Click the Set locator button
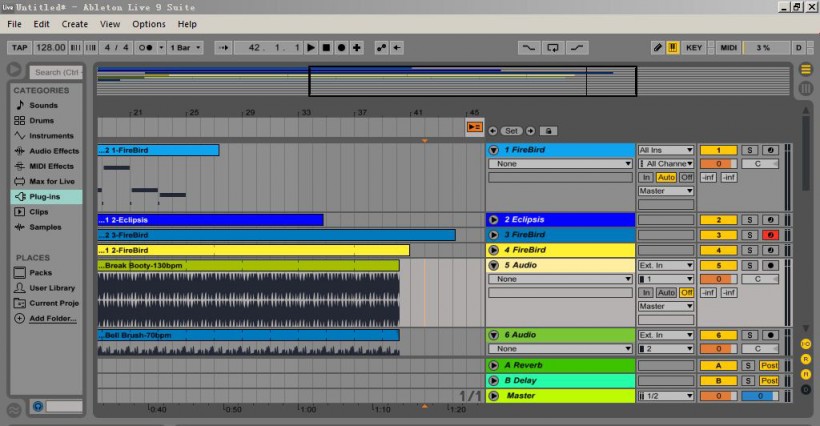The width and height of the screenshot is (820, 426). tap(511, 131)
